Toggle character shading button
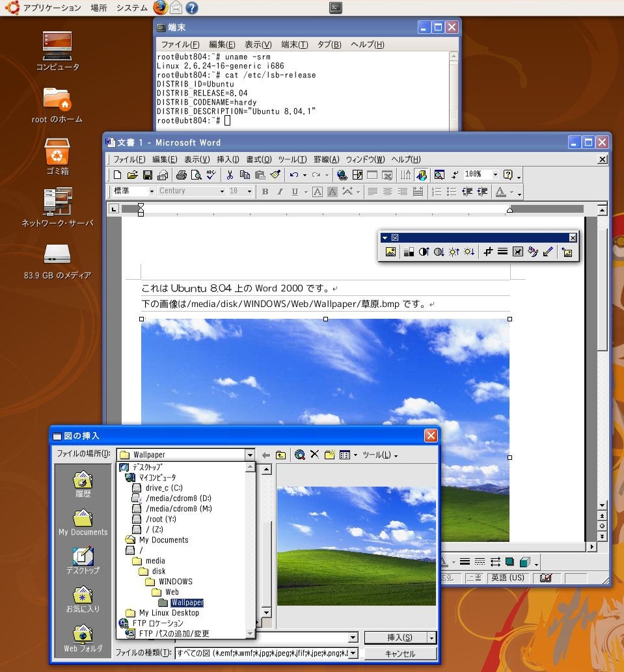 tap(332, 191)
